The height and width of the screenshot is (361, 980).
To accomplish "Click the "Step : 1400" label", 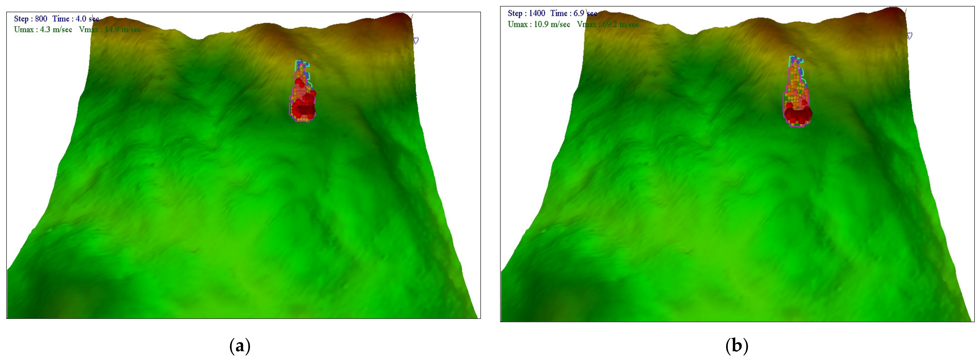I will point(526,13).
